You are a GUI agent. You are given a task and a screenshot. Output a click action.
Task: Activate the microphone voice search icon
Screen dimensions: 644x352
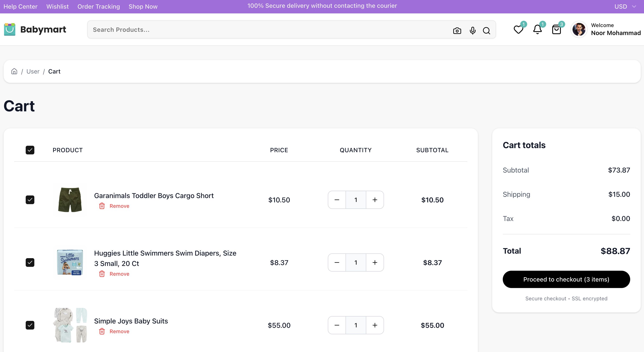[x=472, y=30]
